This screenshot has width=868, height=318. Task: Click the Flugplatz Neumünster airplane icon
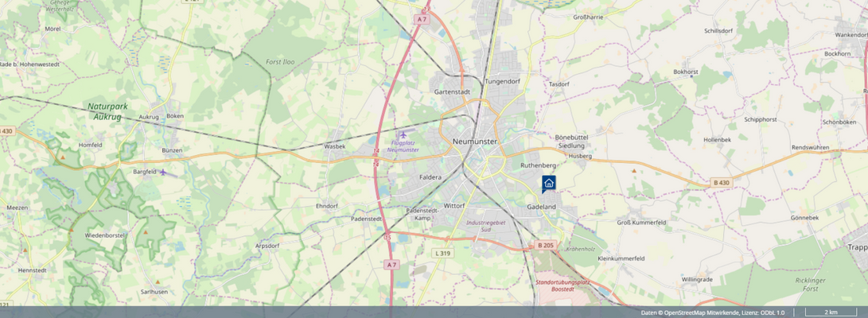coord(403,134)
